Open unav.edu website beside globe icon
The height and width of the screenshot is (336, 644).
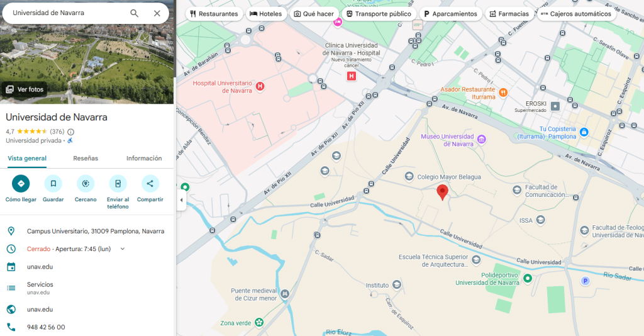pos(40,310)
